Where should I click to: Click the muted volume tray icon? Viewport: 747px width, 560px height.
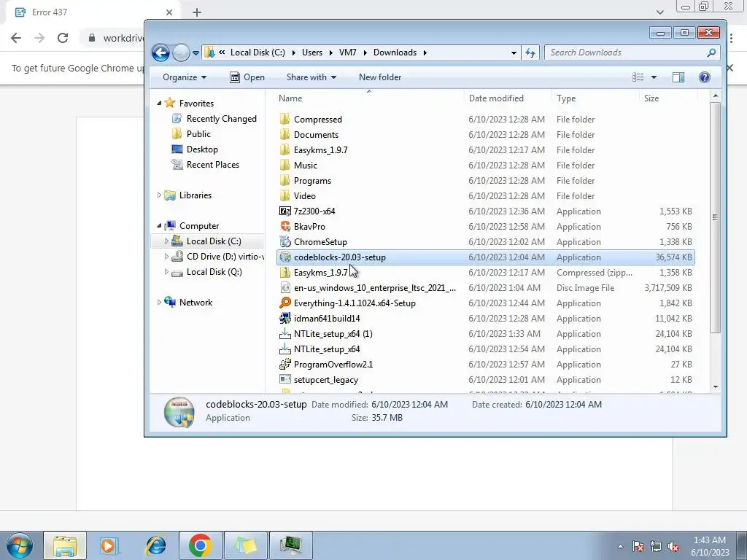click(673, 547)
